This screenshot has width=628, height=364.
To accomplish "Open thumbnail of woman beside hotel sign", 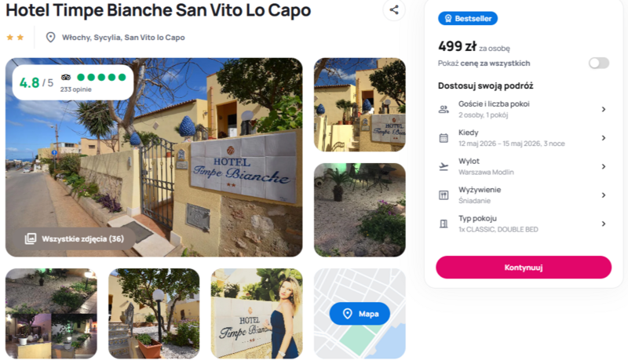I will [x=257, y=314].
